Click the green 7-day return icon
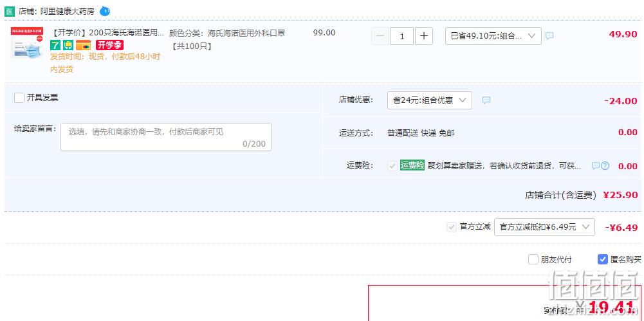644x321 pixels. coord(55,45)
